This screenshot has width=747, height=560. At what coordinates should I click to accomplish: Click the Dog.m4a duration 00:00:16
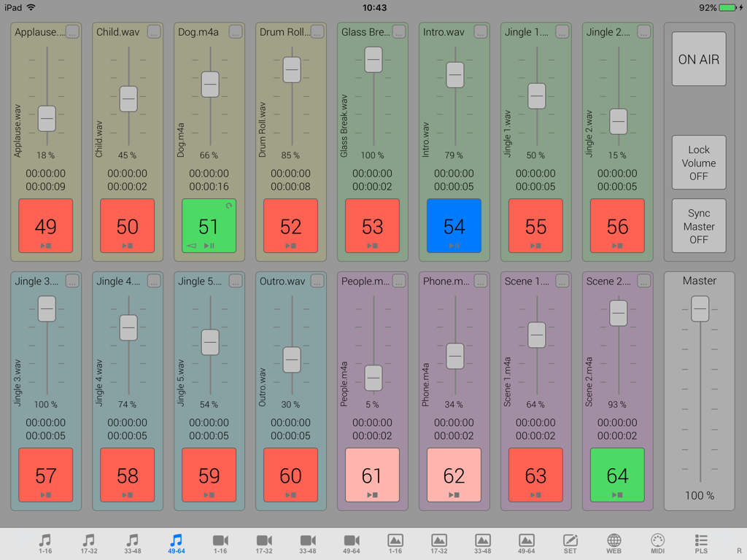[x=209, y=187]
